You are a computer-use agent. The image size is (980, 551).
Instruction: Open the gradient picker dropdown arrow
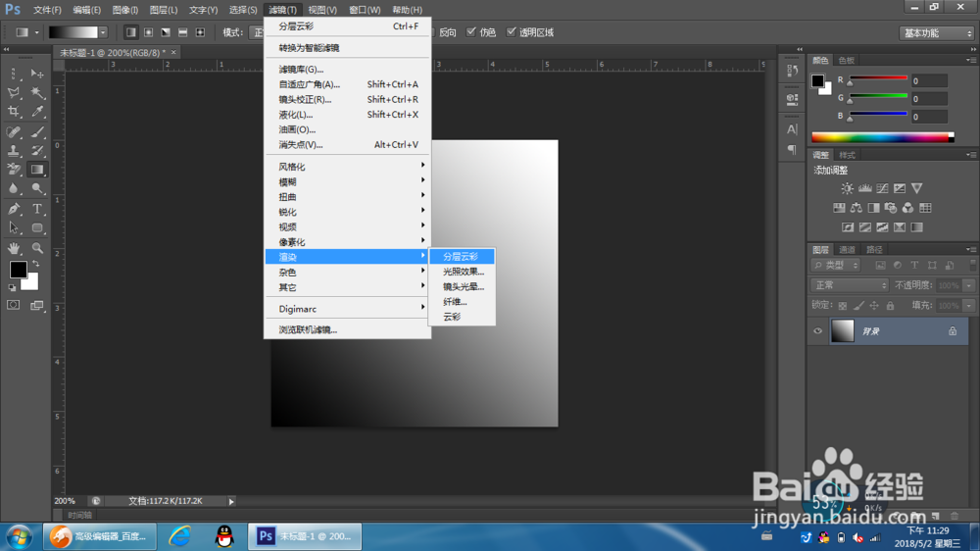click(103, 32)
